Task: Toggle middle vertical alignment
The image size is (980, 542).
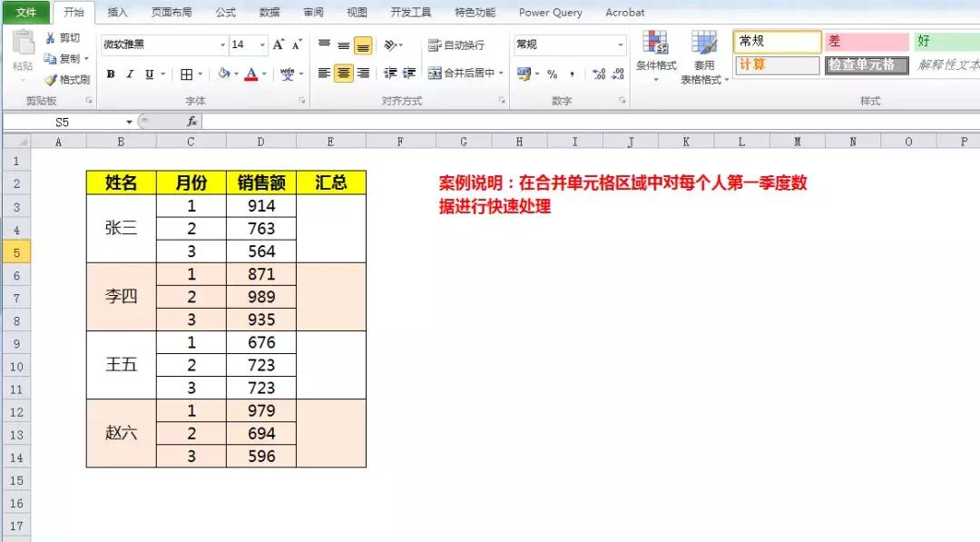Action: tap(344, 45)
